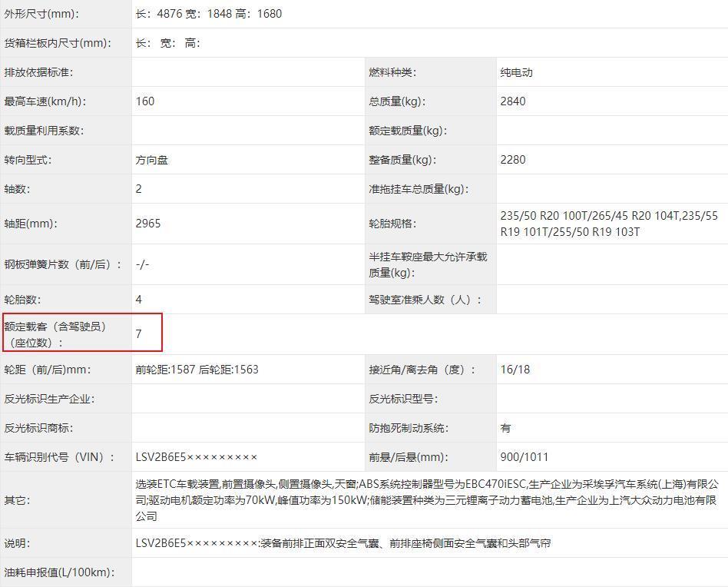Select the total mass value 2840
This screenshot has width=728, height=587.
(x=513, y=101)
